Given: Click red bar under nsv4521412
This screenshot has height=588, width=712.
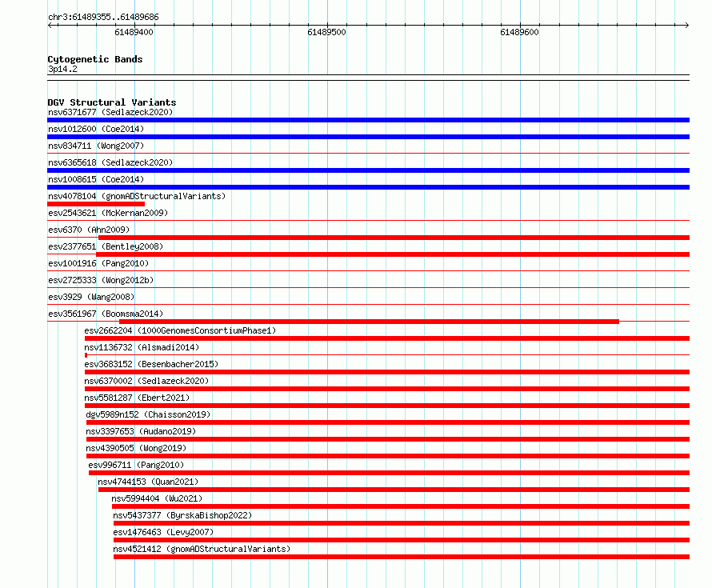Looking at the screenshot, I should coord(402,557).
